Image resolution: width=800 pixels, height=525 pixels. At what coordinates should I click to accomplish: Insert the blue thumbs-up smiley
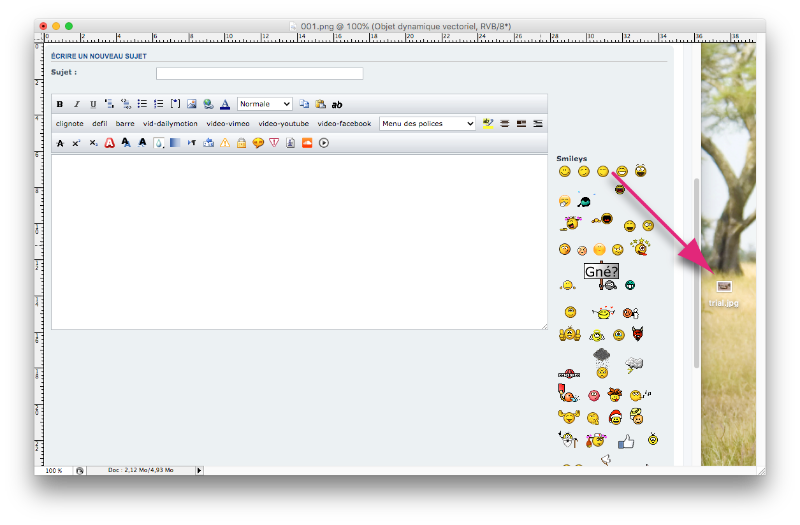[x=626, y=440]
